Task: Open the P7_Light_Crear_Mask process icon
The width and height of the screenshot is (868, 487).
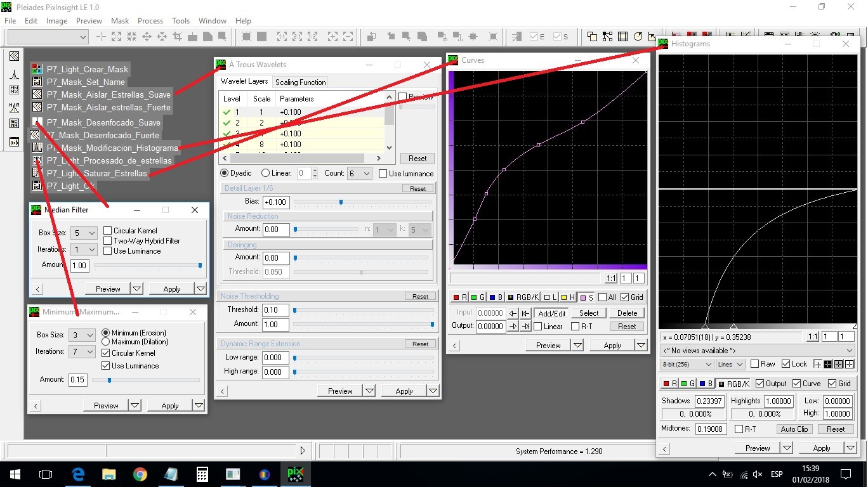Action: click(x=37, y=69)
